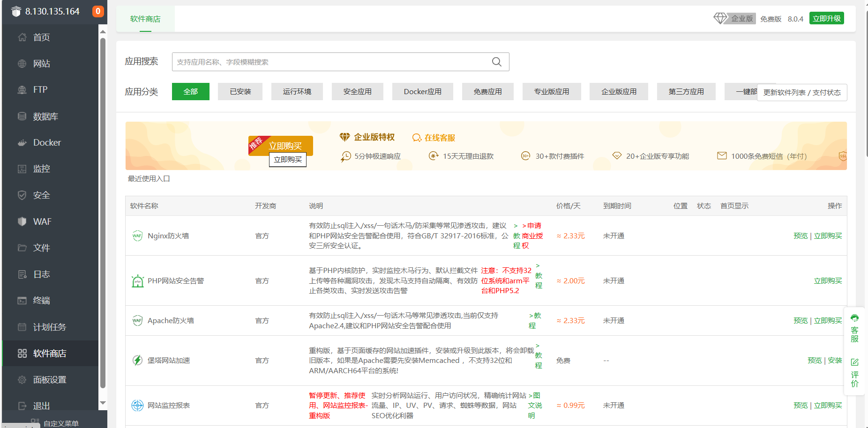Focus the app search input field
The width and height of the screenshot is (868, 428).
(328, 62)
